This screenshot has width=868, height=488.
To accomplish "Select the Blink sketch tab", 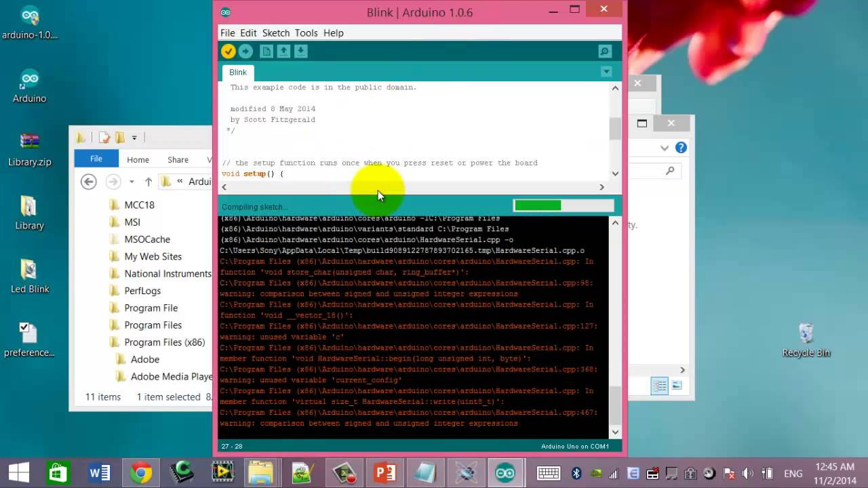I will point(238,73).
